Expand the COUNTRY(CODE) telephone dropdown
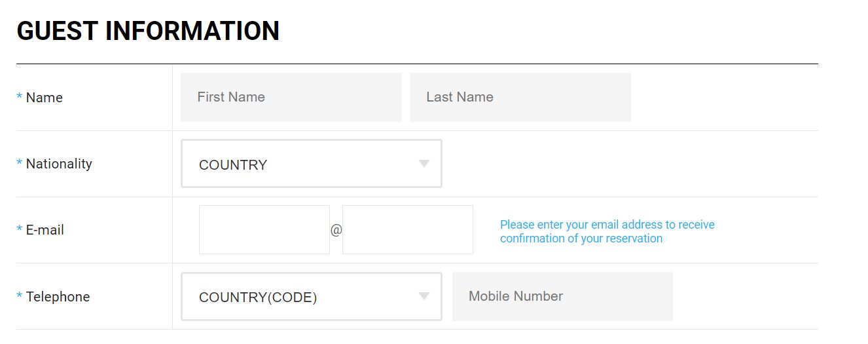868x344 pixels. click(301, 297)
